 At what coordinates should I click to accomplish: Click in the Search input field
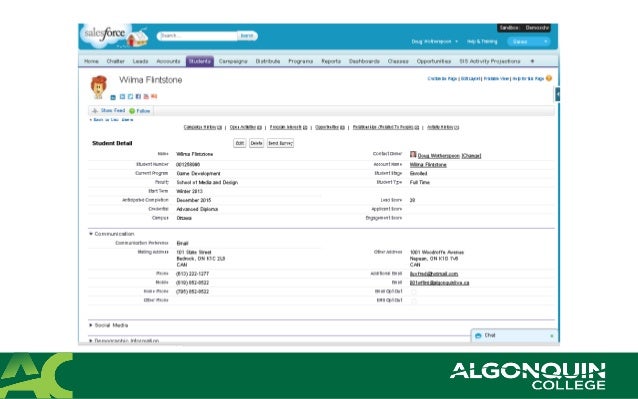pyautogui.click(x=197, y=36)
